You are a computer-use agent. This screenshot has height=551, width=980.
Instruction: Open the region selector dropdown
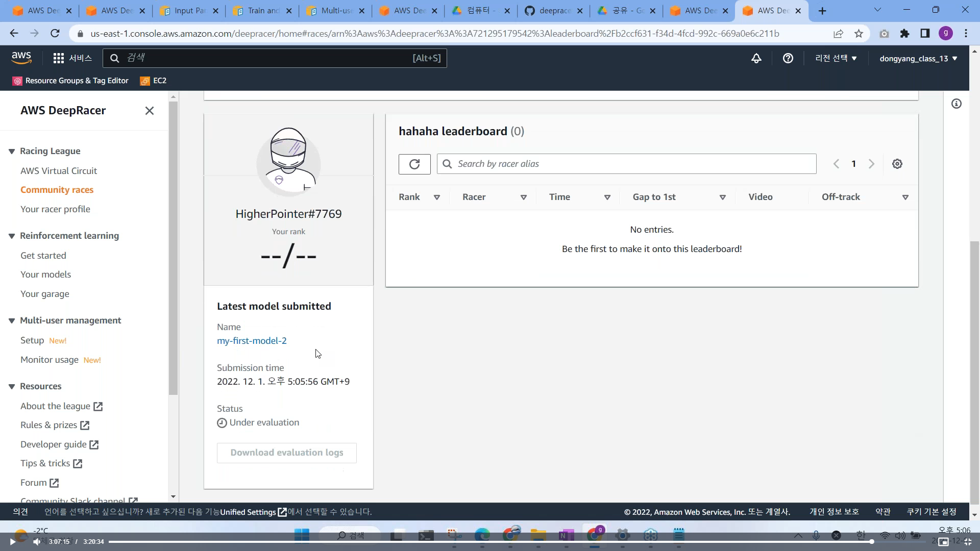pos(836,58)
